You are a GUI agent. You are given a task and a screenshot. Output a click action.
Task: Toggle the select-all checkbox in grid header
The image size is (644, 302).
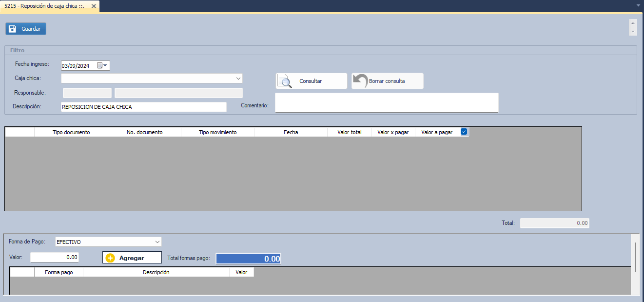pyautogui.click(x=464, y=132)
